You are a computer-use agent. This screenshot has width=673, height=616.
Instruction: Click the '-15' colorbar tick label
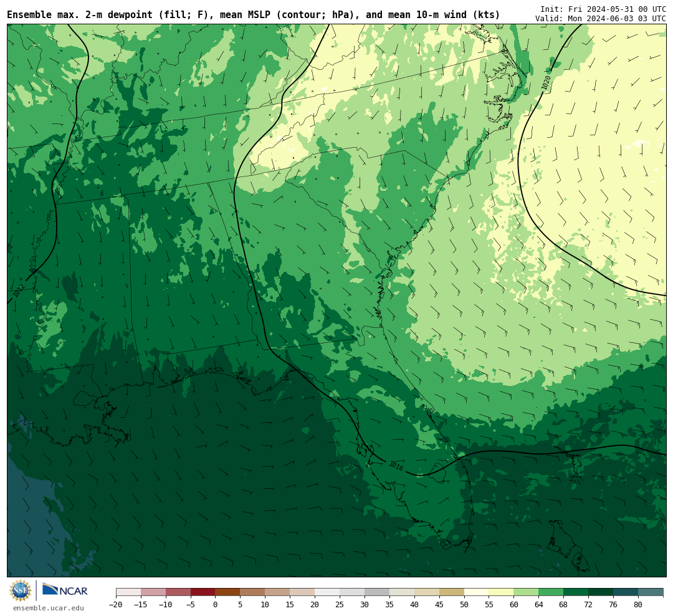tap(141, 605)
